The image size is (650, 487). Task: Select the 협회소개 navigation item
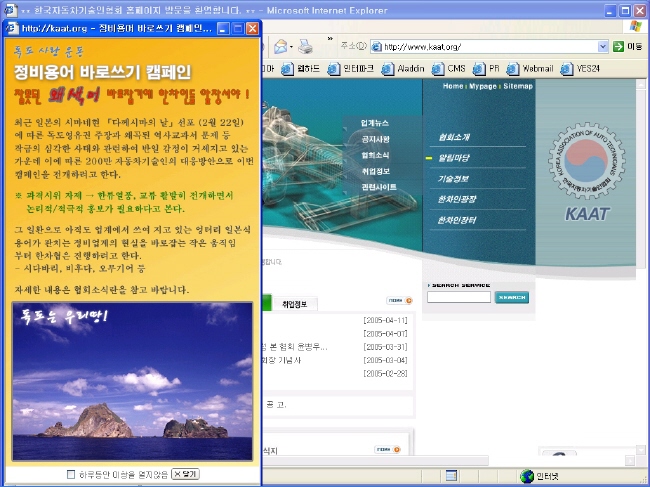453,137
